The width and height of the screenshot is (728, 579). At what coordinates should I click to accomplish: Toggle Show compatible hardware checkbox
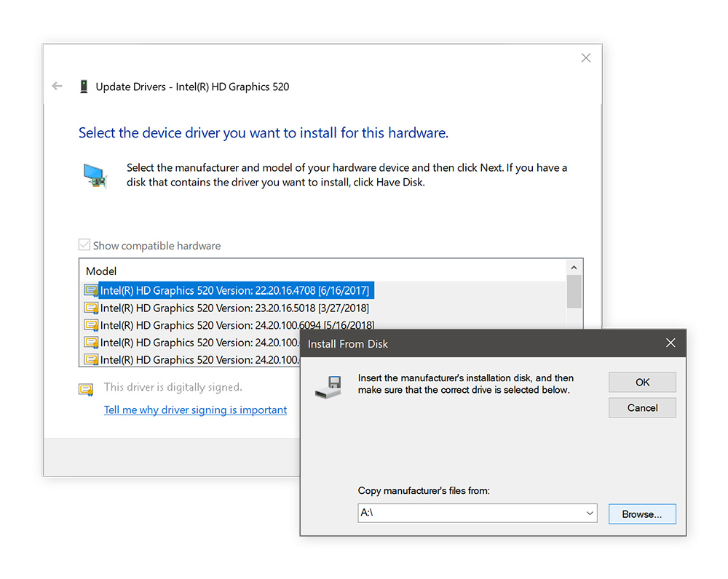click(84, 245)
